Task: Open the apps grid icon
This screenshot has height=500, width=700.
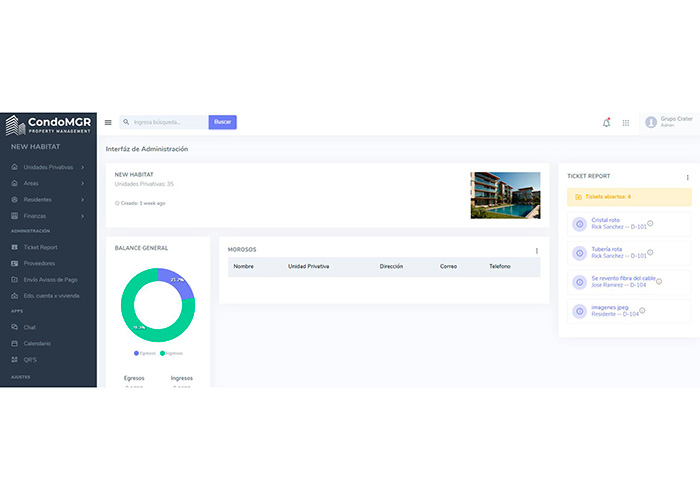Action: coord(626,122)
